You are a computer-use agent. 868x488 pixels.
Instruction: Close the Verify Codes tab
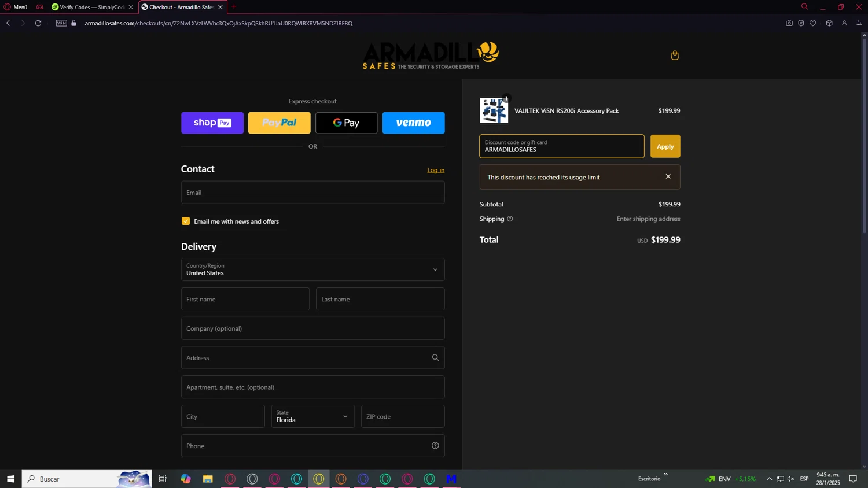pyautogui.click(x=131, y=7)
